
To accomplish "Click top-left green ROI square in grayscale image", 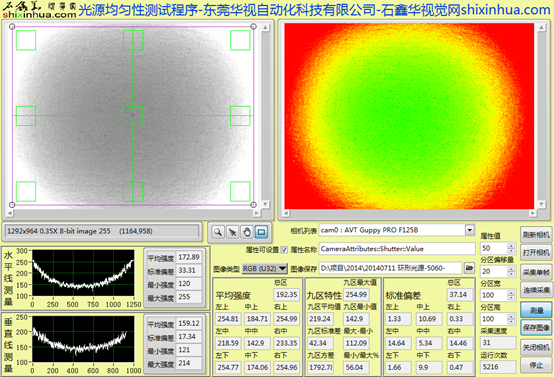I will click(26, 40).
